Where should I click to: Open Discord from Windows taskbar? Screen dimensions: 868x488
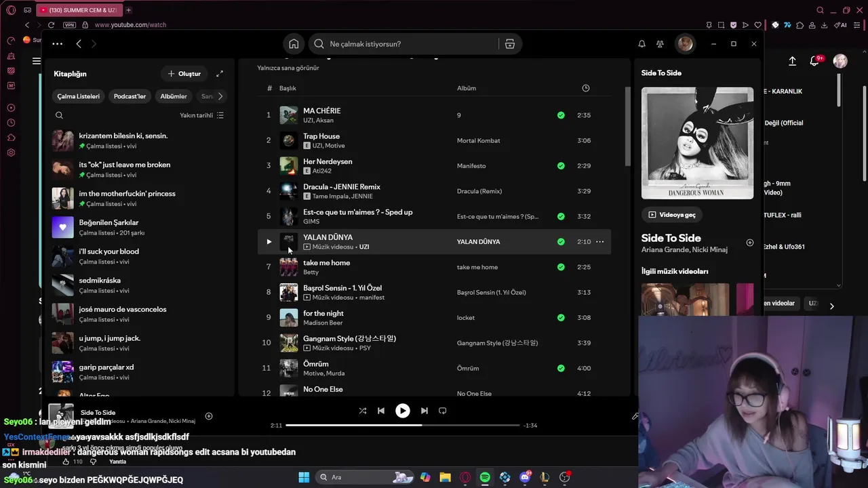coord(525,477)
